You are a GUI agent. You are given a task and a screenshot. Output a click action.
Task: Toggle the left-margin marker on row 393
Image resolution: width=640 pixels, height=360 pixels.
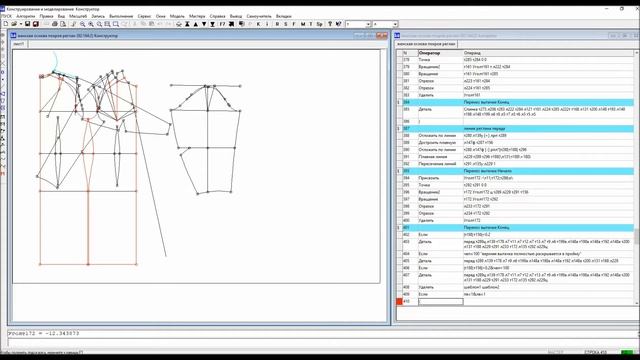[399, 171]
